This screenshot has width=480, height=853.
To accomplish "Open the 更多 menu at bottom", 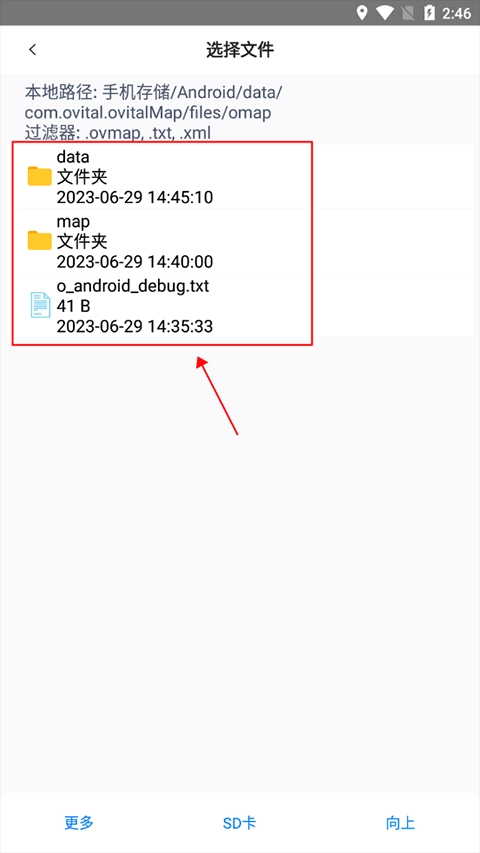I will [x=79, y=823].
